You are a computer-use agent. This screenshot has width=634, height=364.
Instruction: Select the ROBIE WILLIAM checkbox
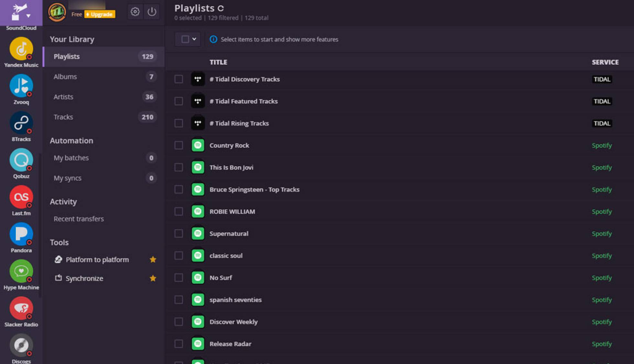click(179, 211)
